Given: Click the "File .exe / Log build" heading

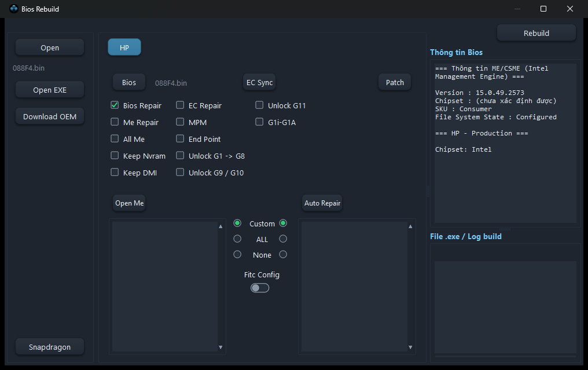Looking at the screenshot, I should click(x=466, y=236).
